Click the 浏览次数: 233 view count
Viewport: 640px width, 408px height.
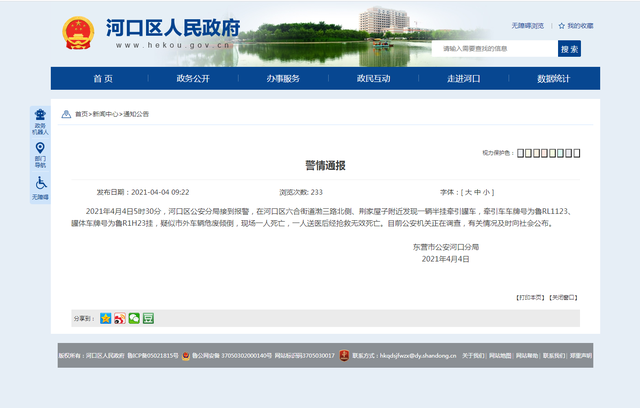(x=301, y=192)
